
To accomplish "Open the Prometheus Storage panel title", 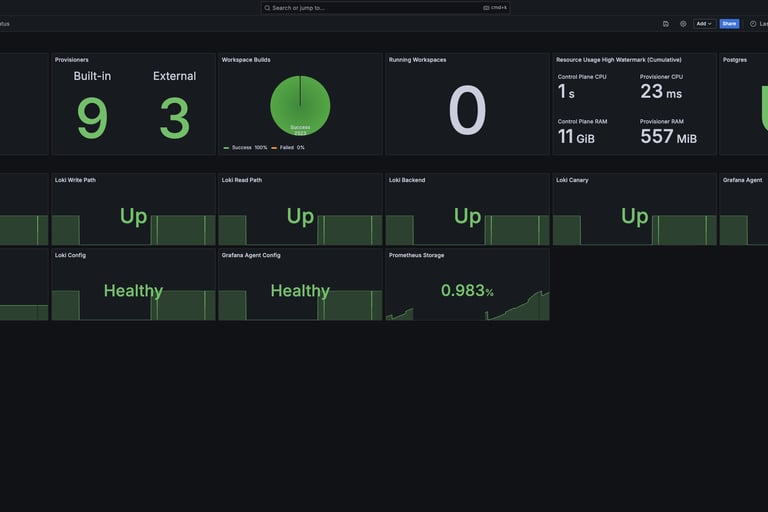I will coord(416,255).
